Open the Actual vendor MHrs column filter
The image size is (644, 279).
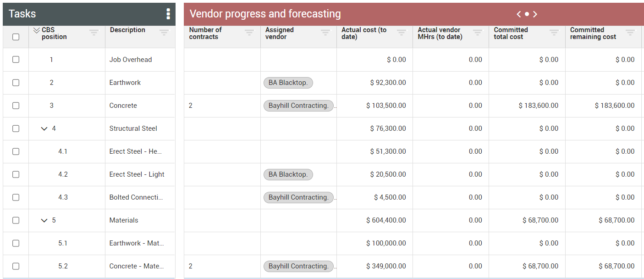[478, 33]
